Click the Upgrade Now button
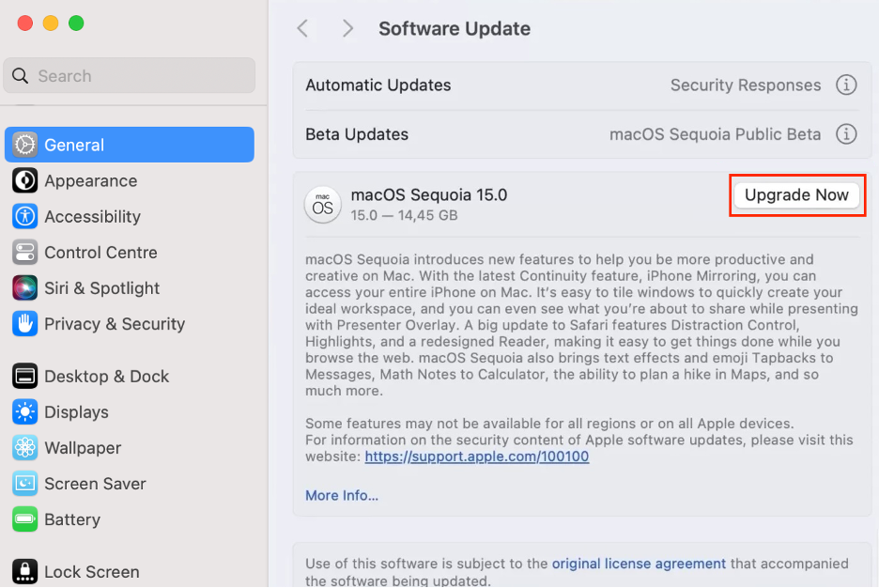This screenshot has width=879, height=588. [796, 194]
